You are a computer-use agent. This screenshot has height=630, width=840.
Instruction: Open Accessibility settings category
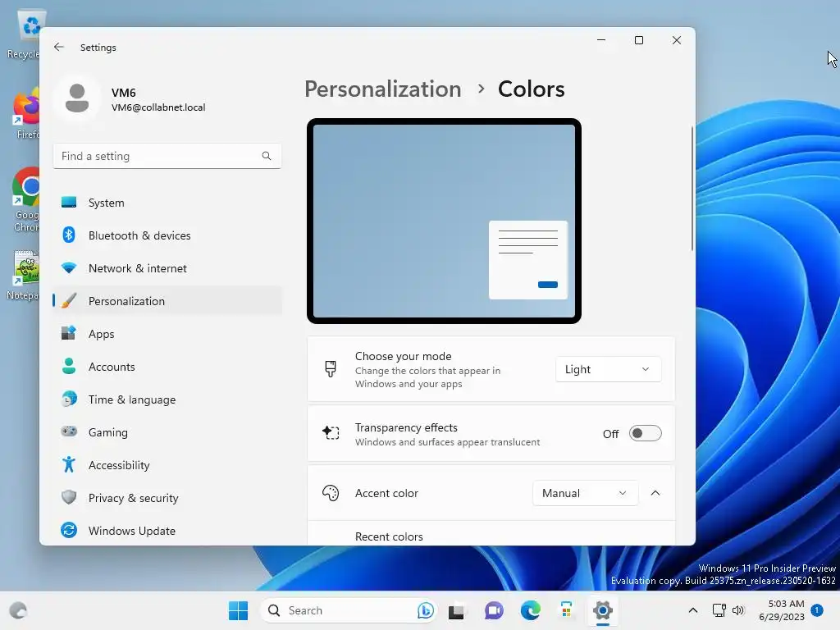[x=167, y=465]
